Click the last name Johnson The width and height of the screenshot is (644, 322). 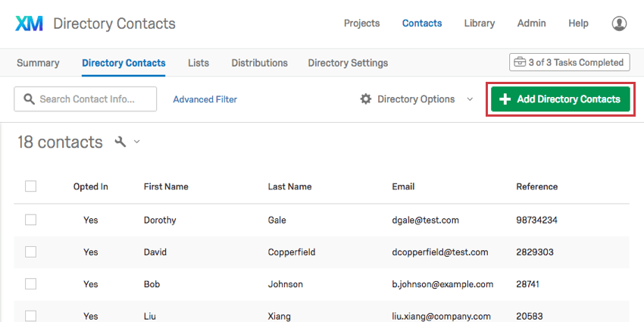[x=286, y=284]
